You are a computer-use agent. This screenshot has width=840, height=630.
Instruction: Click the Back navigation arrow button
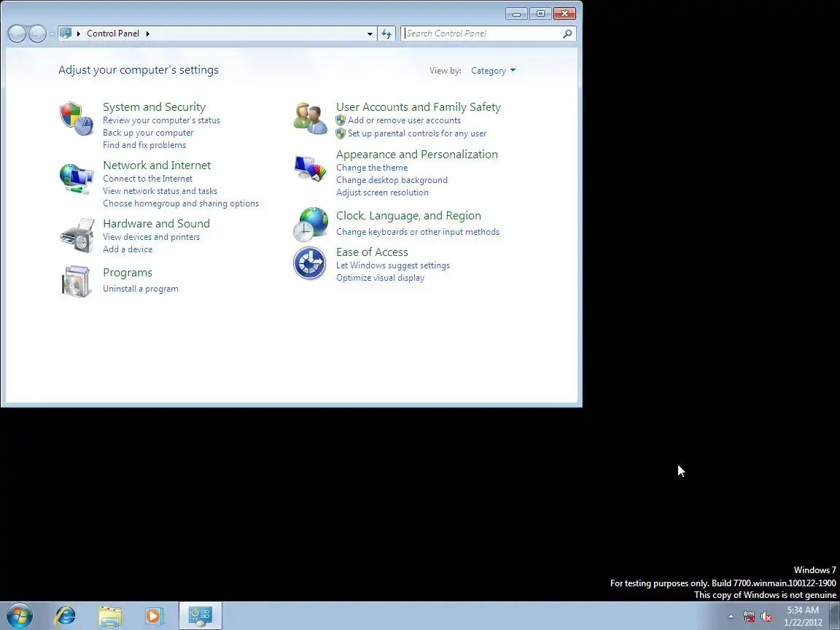click(x=17, y=34)
